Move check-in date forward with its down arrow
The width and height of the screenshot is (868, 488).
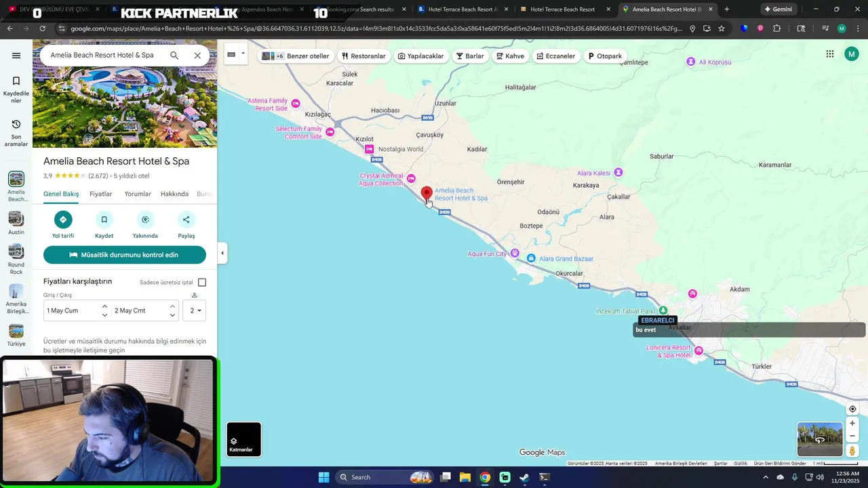click(x=104, y=315)
